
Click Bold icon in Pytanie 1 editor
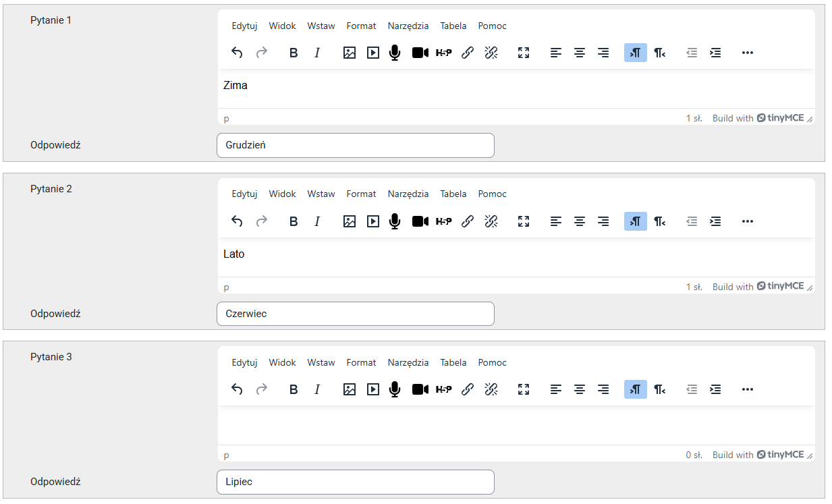[294, 53]
